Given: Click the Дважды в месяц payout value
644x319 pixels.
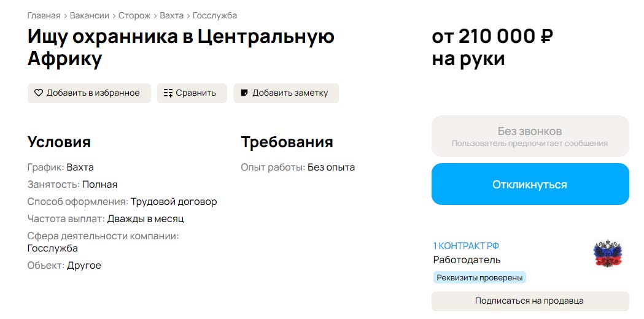Looking at the screenshot, I should click(x=145, y=219).
